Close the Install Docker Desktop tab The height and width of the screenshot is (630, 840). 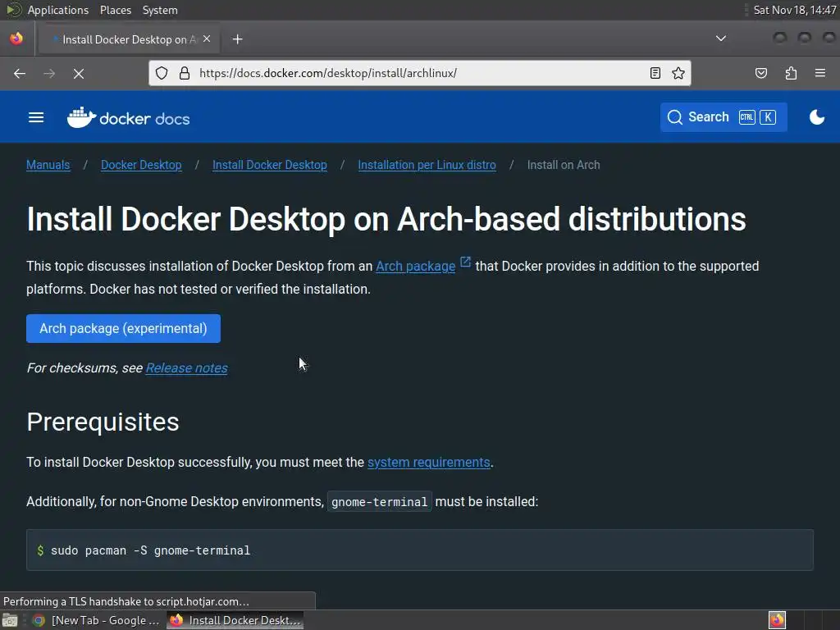tap(207, 39)
